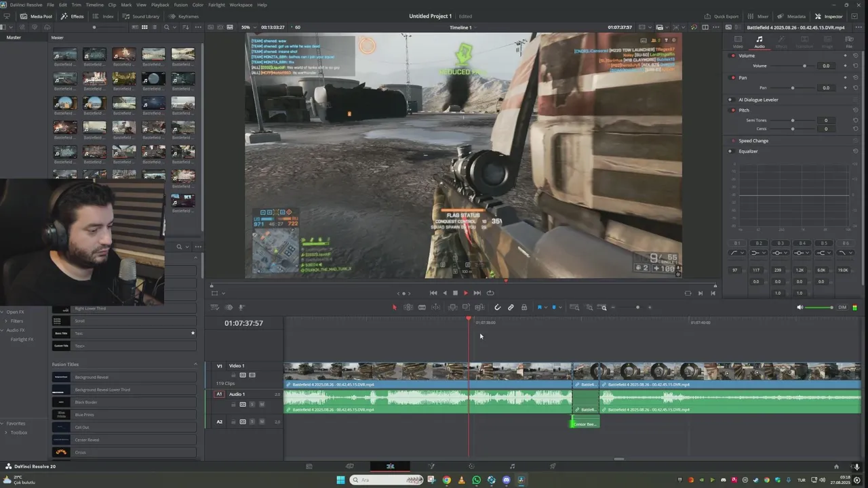Switch to the Edit page icon
Image resolution: width=868 pixels, height=488 pixels.
point(390,466)
